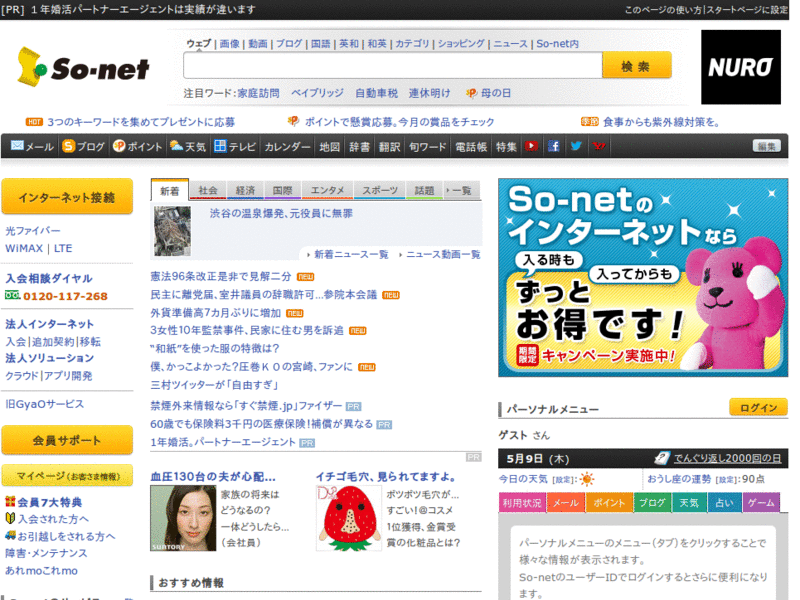
Task: Read 憲法96条改正是非で見解二分 article
Action: [221, 276]
